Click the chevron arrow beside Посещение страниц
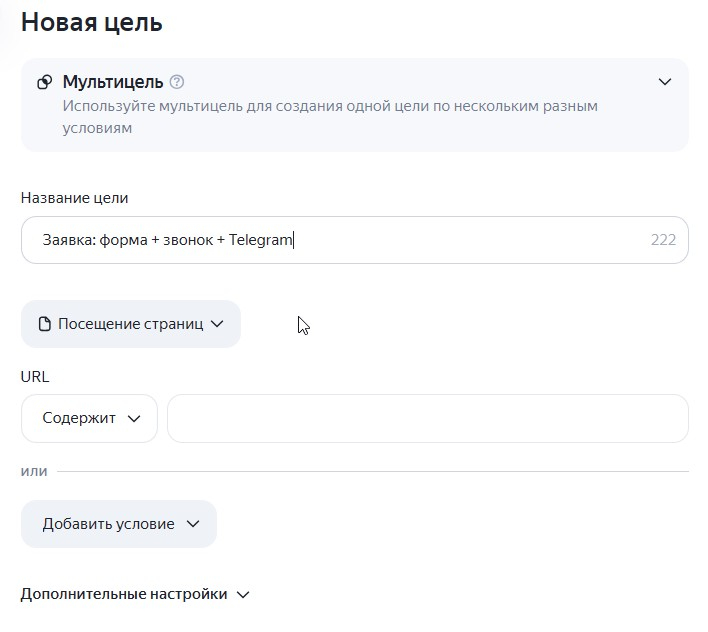 point(217,324)
